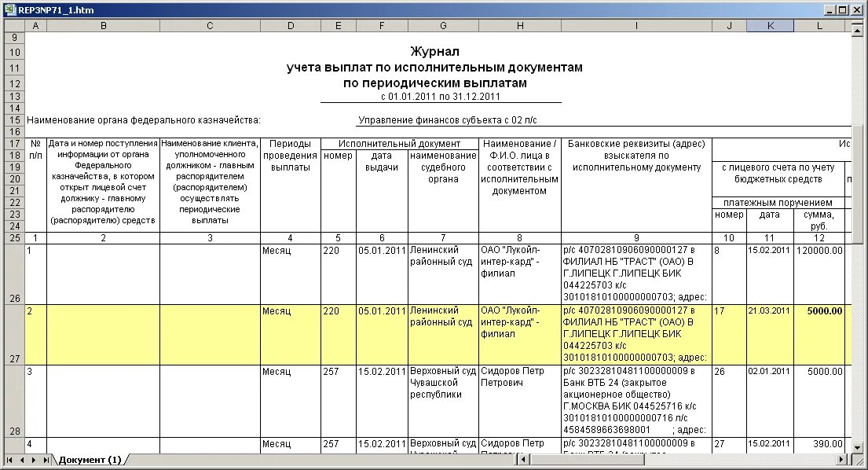Select column J header
The image size is (868, 470).
(x=729, y=26)
